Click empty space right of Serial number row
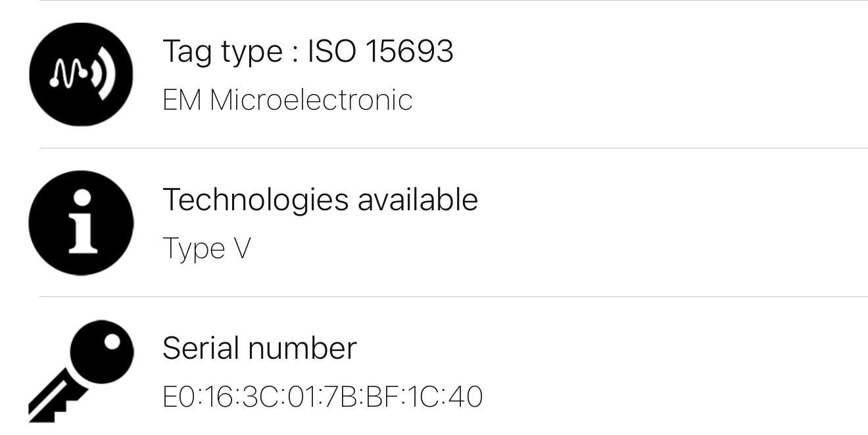The image size is (868, 435). 658,370
